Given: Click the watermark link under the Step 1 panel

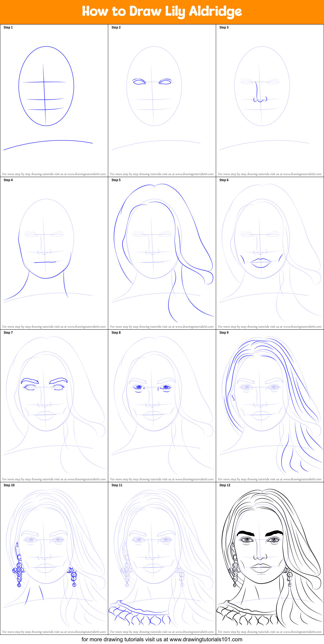Looking at the screenshot, I should (54, 174).
